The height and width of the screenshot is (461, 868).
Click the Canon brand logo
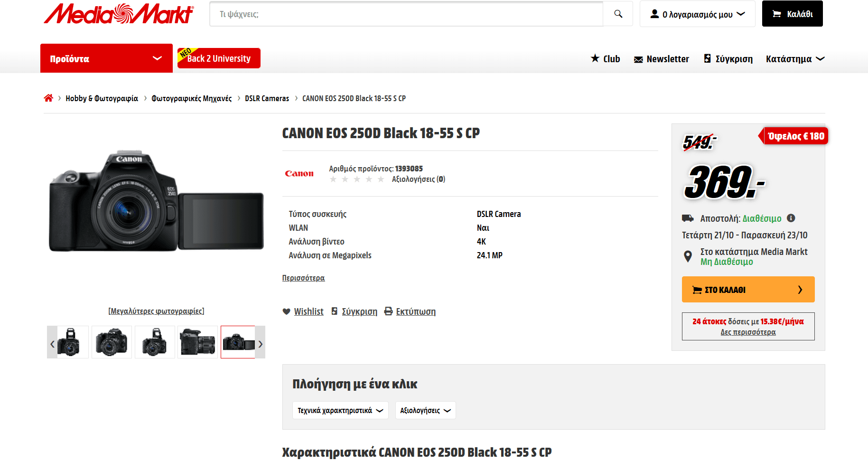299,174
